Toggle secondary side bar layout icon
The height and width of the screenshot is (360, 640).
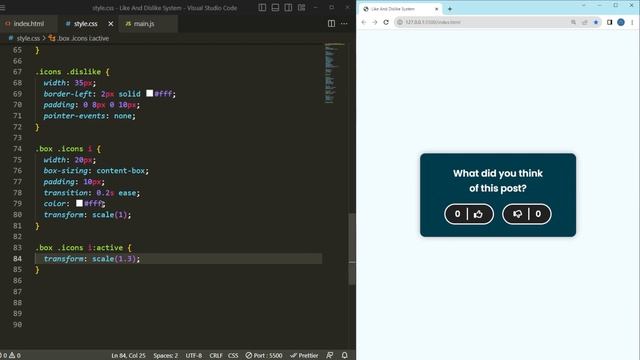point(288,8)
